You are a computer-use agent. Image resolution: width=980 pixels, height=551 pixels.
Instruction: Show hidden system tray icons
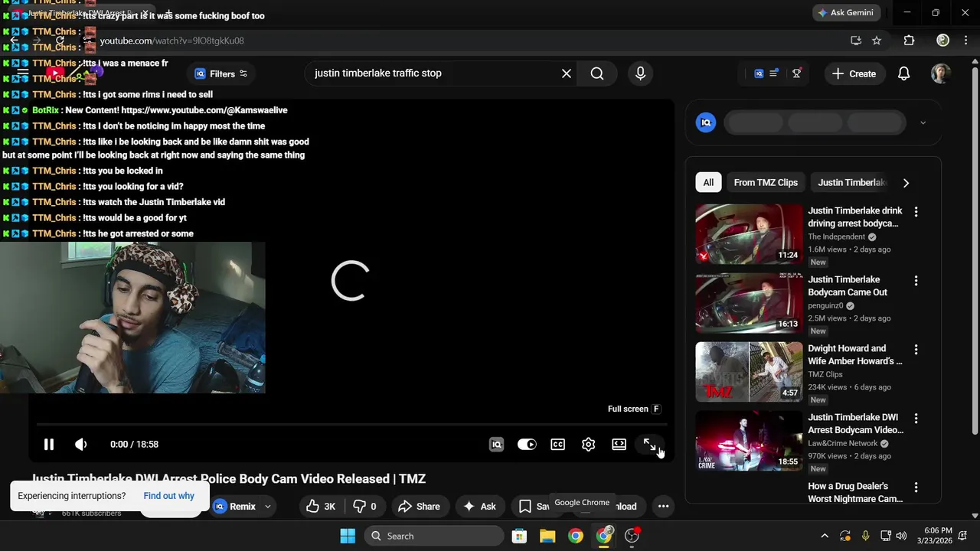coord(825,536)
